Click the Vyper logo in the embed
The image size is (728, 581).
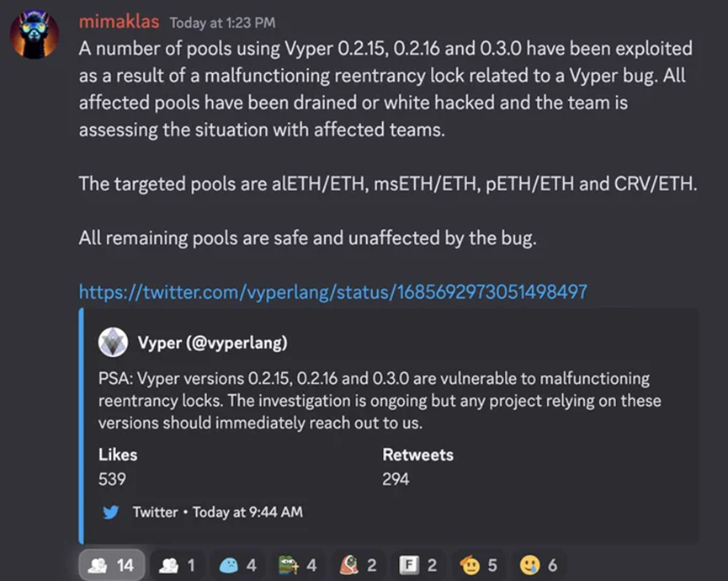tap(113, 342)
